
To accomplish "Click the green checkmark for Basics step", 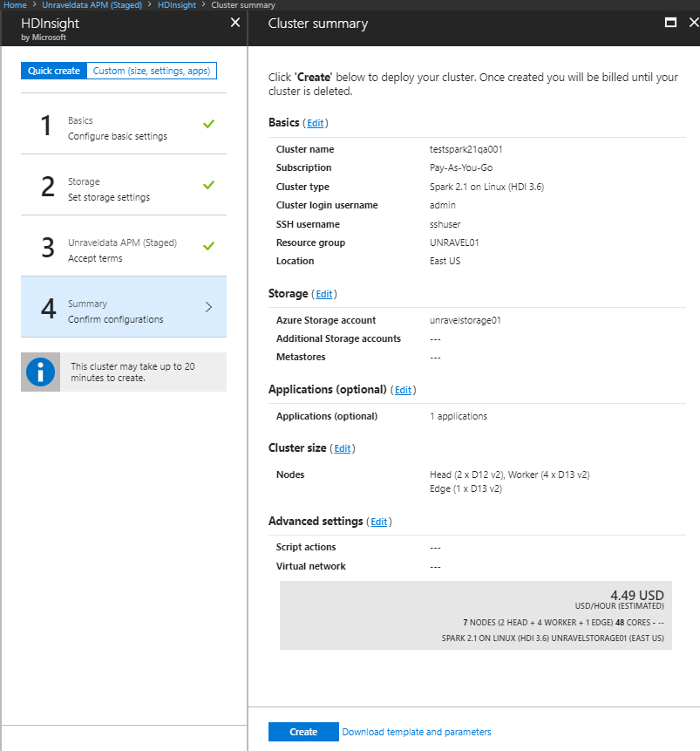I will [x=208, y=124].
